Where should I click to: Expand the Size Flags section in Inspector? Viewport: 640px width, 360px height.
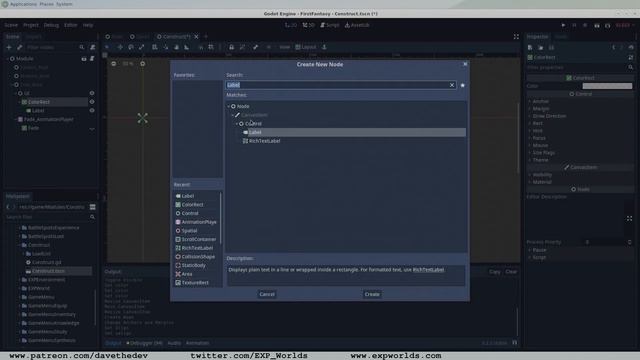pyautogui.click(x=543, y=153)
